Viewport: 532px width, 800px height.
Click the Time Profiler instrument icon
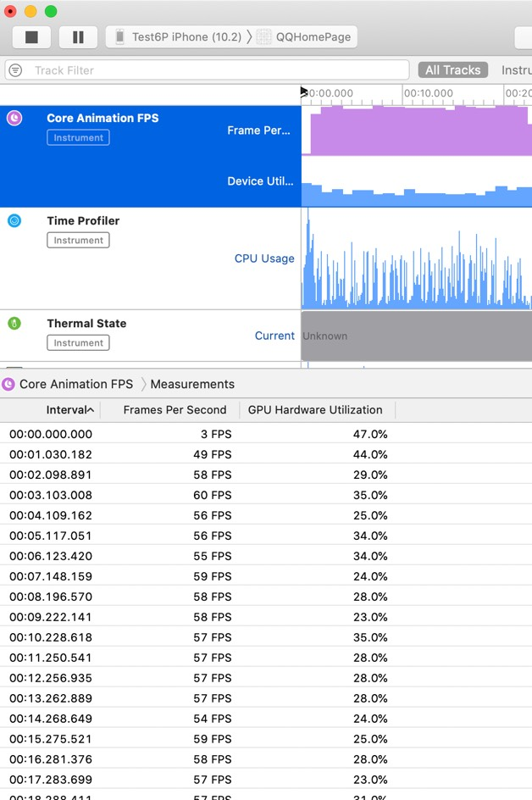click(14, 221)
